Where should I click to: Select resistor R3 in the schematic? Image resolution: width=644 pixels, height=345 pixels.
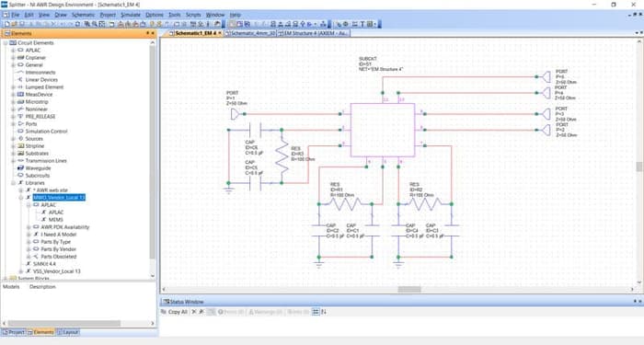282,156
